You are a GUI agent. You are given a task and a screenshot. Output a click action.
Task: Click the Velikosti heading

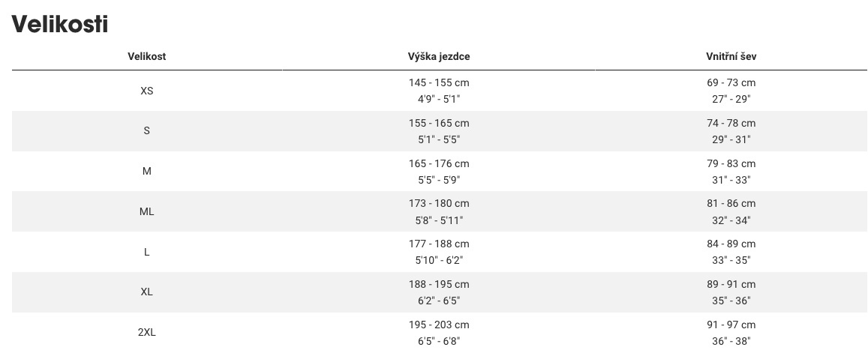[60, 24]
